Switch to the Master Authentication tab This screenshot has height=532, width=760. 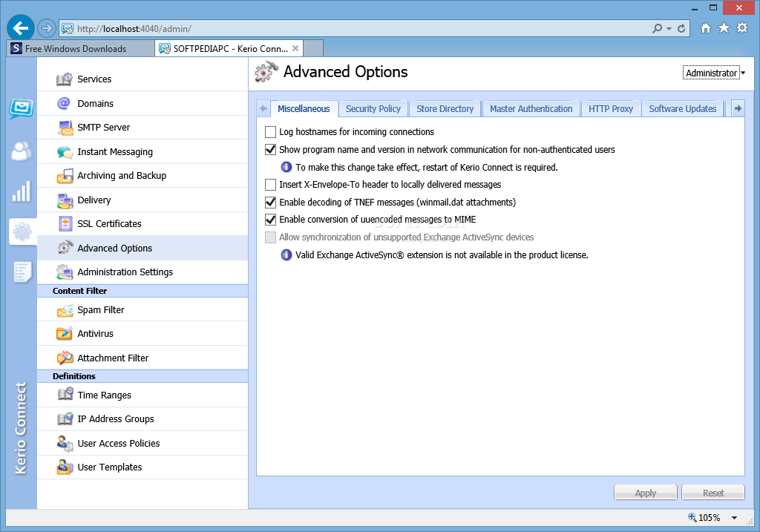point(531,108)
